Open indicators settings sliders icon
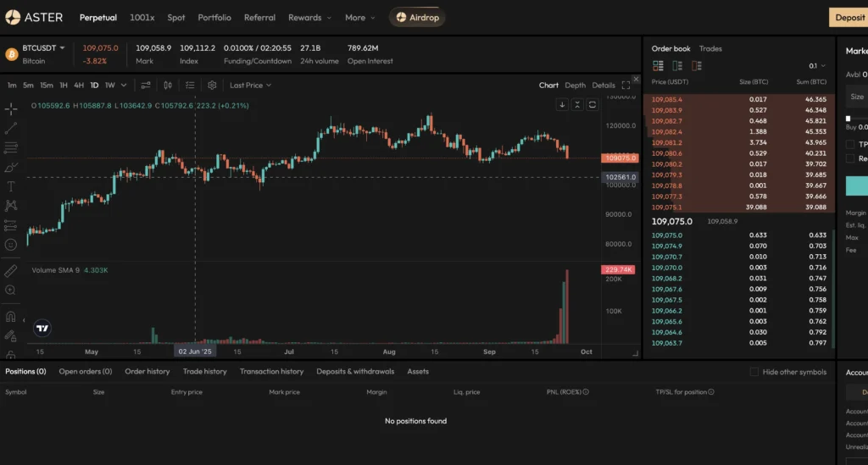The height and width of the screenshot is (465, 868). 146,86
